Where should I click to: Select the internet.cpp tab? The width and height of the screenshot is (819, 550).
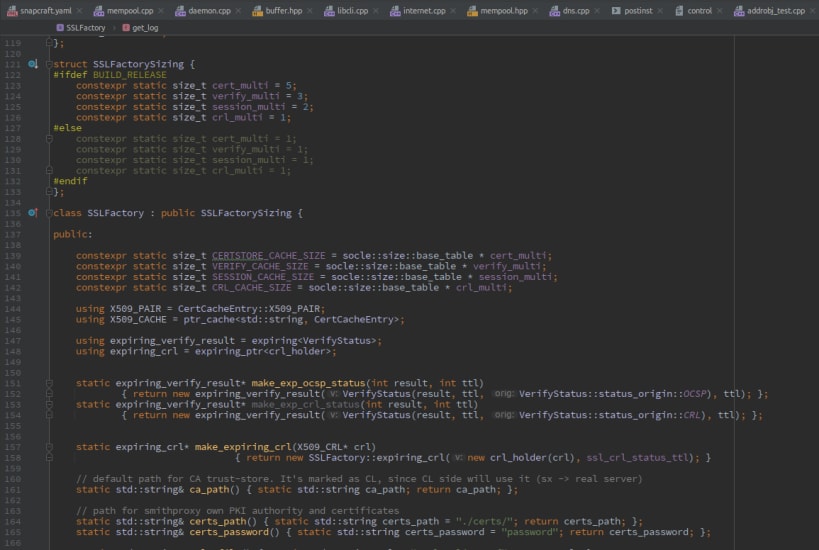pyautogui.click(x=424, y=10)
